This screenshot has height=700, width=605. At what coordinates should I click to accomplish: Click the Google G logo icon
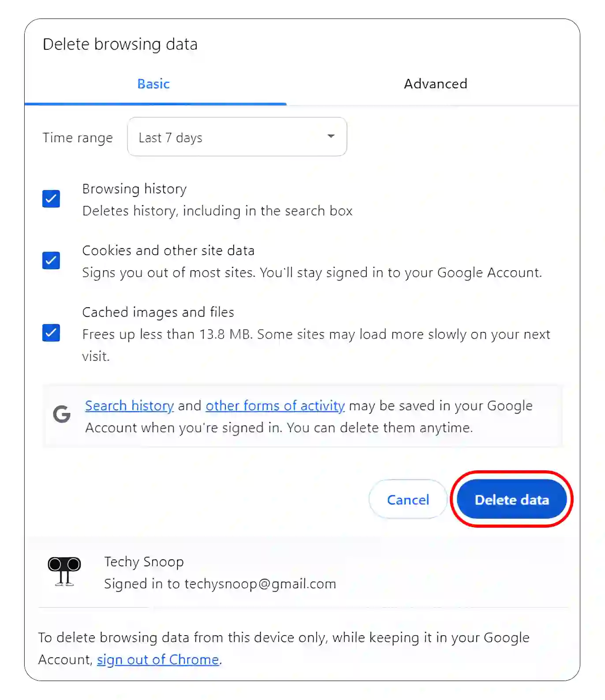[62, 414]
